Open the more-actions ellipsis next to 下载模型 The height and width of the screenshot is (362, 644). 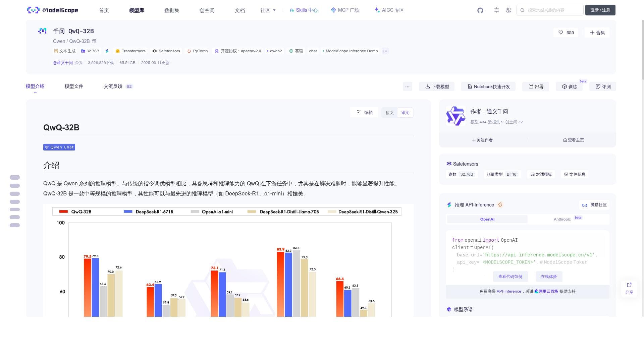click(x=407, y=86)
